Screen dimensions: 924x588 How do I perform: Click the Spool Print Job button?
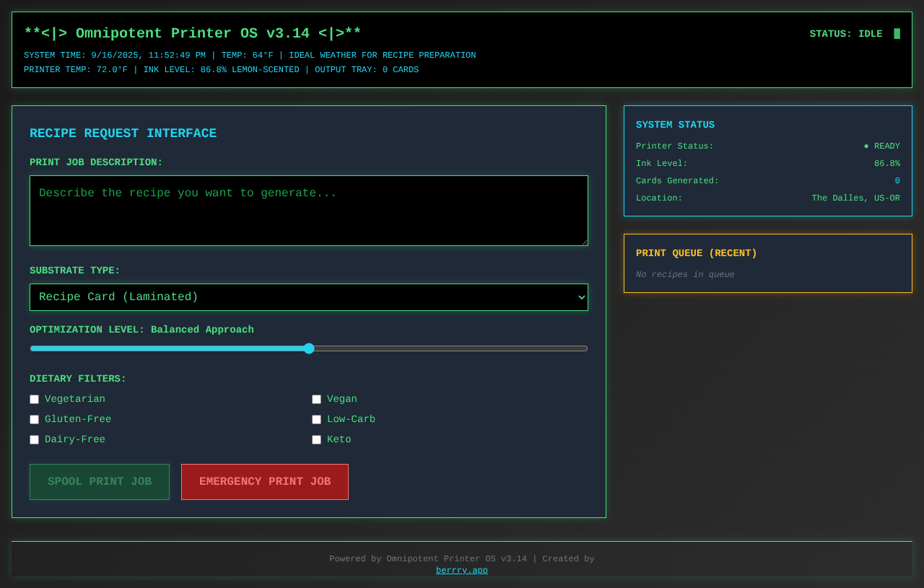point(99,481)
